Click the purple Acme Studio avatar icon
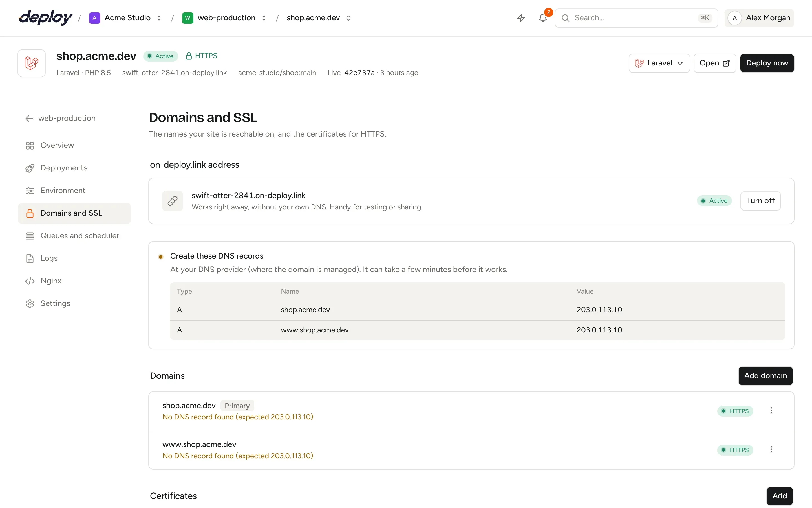The width and height of the screenshot is (812, 508). point(95,18)
